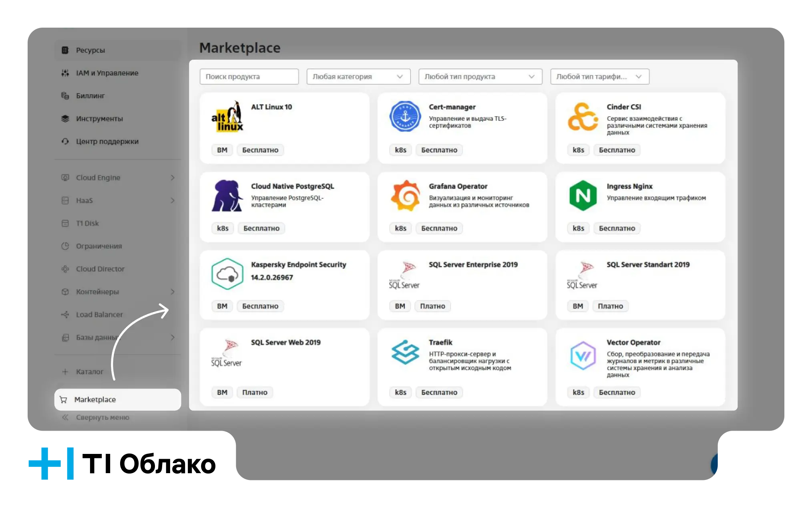Click the Ingress Nginx green hexagon logo

pyautogui.click(x=583, y=196)
